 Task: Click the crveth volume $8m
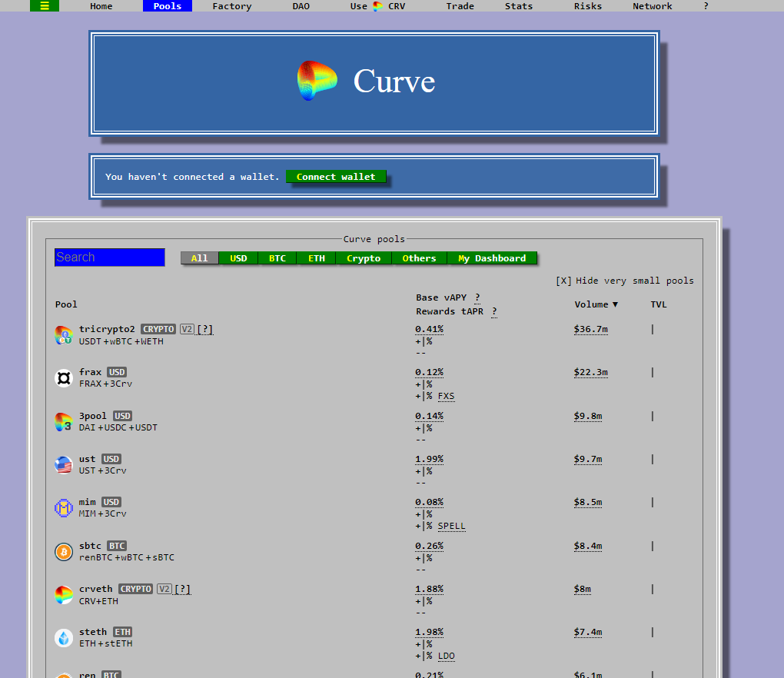[583, 589]
